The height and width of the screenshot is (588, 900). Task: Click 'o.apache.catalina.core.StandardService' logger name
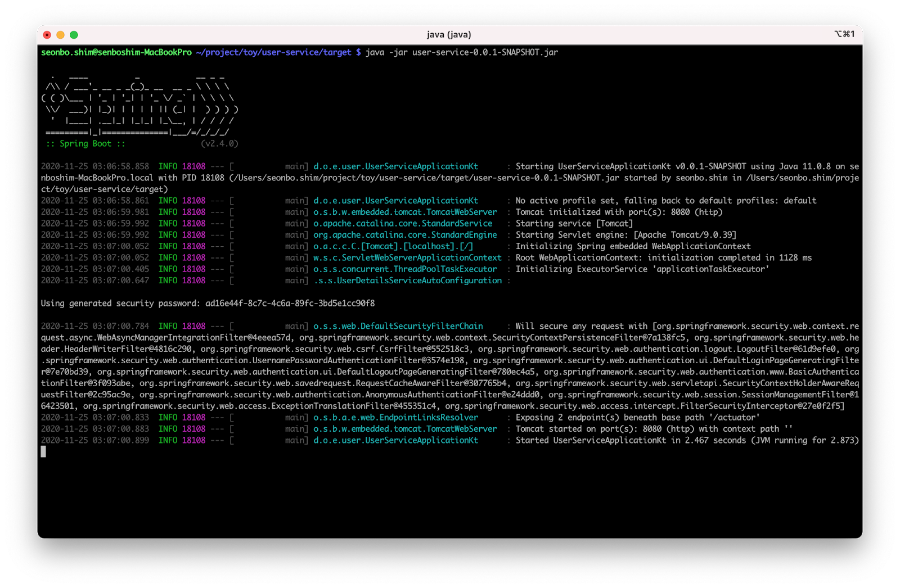tap(403, 224)
